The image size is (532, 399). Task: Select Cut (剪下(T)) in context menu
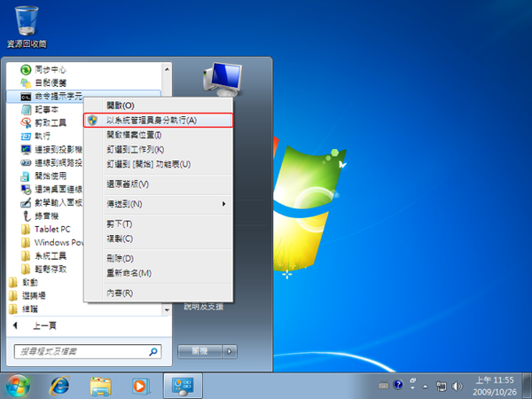coord(158,224)
